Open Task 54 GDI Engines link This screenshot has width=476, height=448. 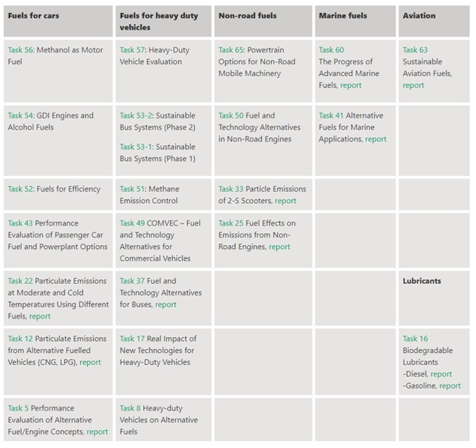click(x=21, y=116)
